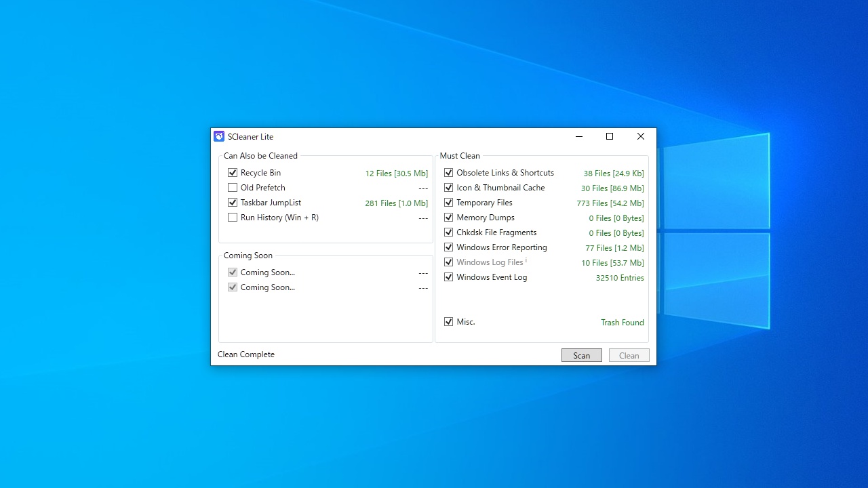The image size is (868, 488).
Task: Uncheck the Recycle Bin checkbox
Action: (x=233, y=173)
